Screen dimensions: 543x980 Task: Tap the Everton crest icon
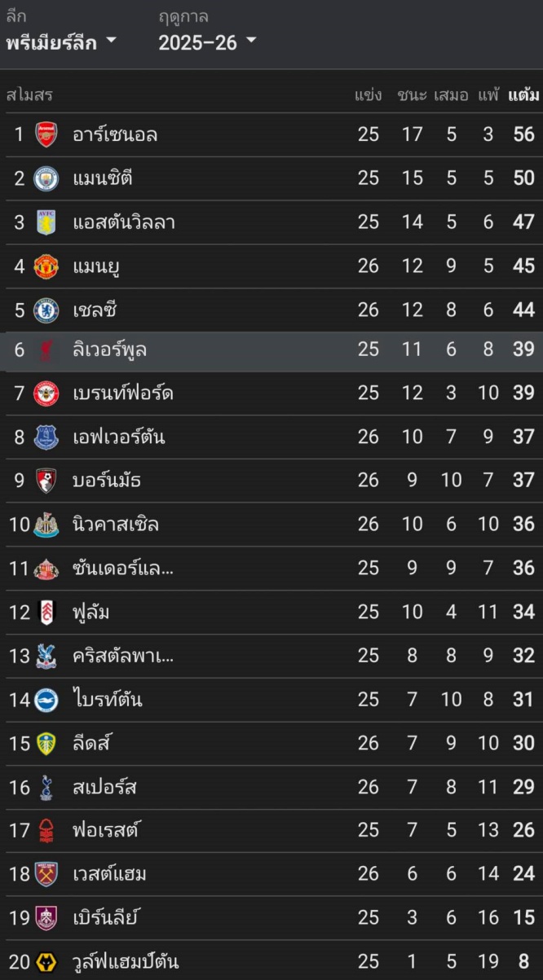tap(46, 437)
